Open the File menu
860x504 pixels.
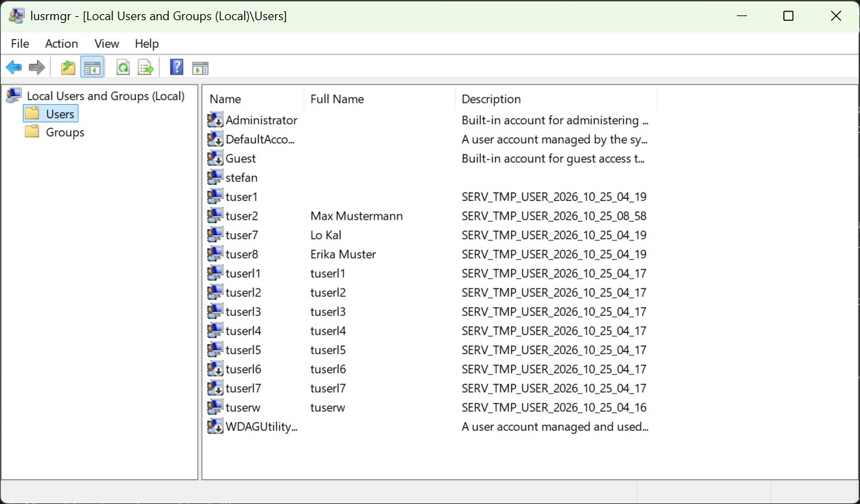20,44
